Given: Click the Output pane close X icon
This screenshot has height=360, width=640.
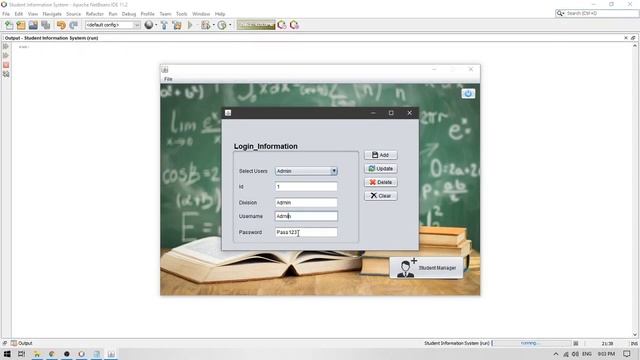Looking at the screenshot, I should (x=626, y=38).
